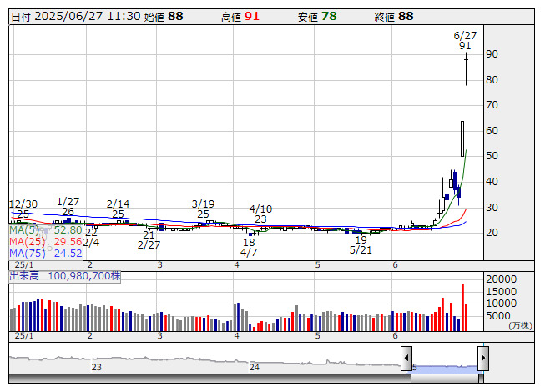This screenshot has height=392, width=545.
Task: Click the 24 year marker in the navigator
Action: pos(255,367)
